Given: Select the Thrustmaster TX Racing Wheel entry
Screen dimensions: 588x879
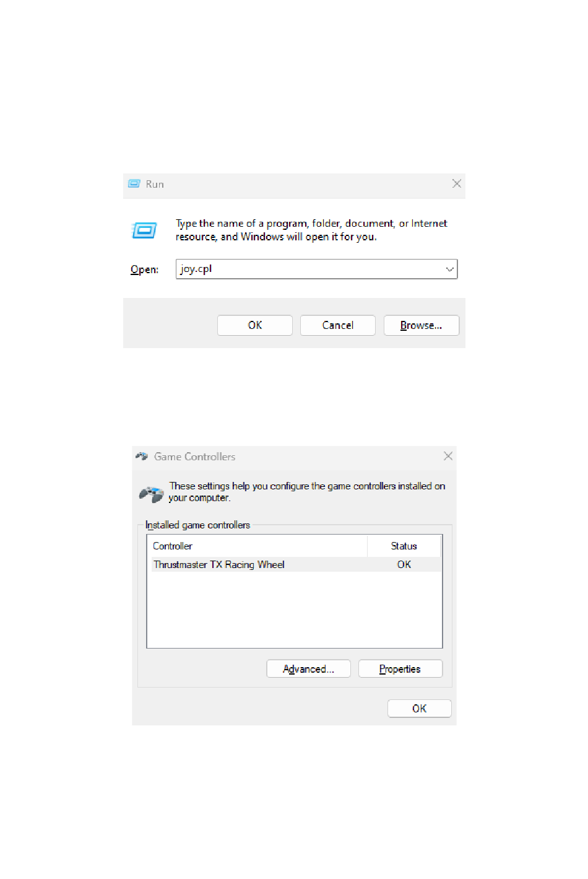Looking at the screenshot, I should (295, 564).
